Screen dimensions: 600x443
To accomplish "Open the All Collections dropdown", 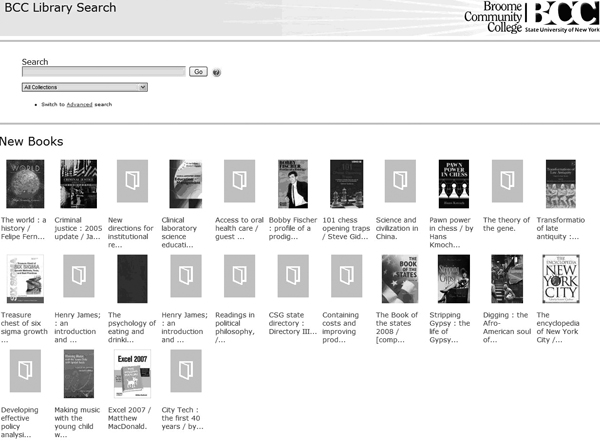I will click(85, 87).
